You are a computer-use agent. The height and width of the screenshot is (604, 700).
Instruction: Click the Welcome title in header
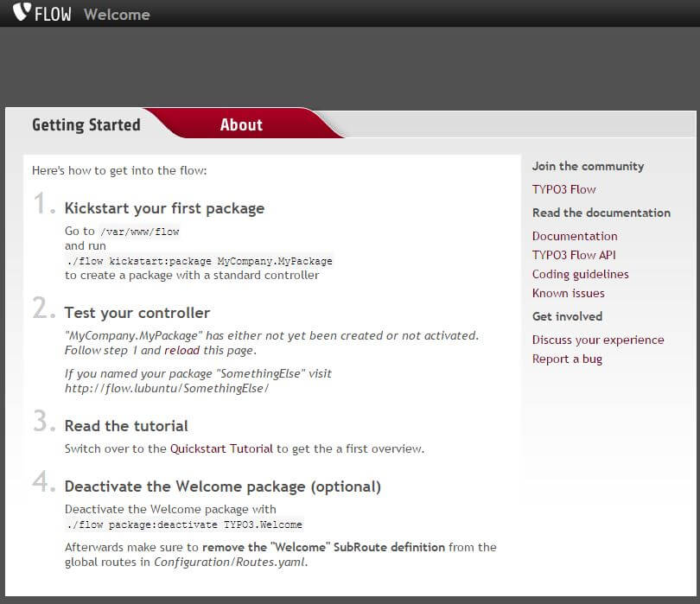pos(117,15)
